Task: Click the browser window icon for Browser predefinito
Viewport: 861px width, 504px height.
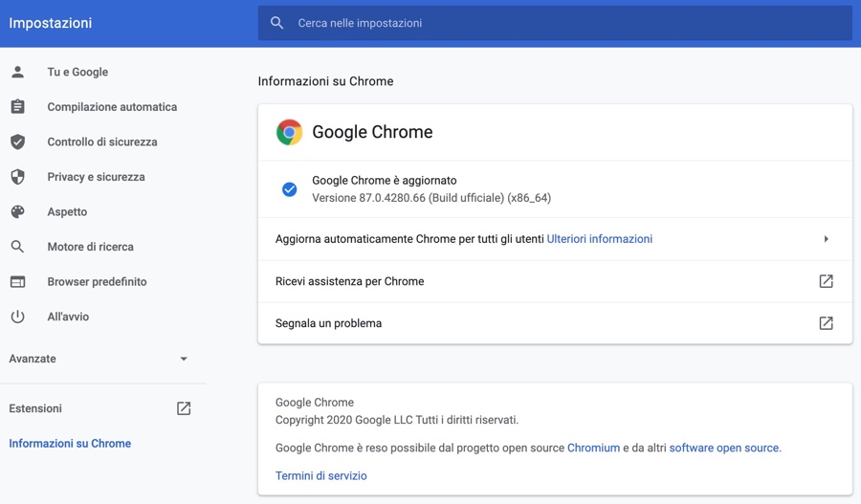Action: [x=17, y=282]
